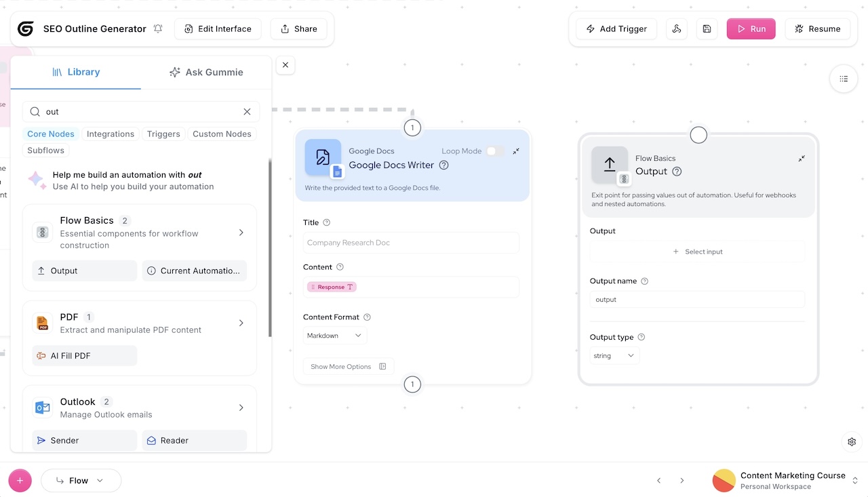Click the Outlook category icon
Viewport: 868px width, 497px height.
[43, 407]
